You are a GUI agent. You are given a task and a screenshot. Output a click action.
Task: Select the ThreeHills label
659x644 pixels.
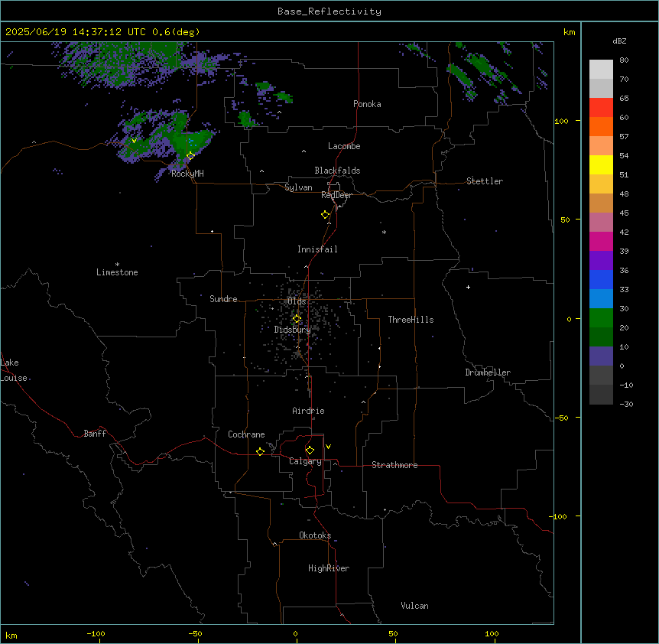pyautogui.click(x=411, y=320)
